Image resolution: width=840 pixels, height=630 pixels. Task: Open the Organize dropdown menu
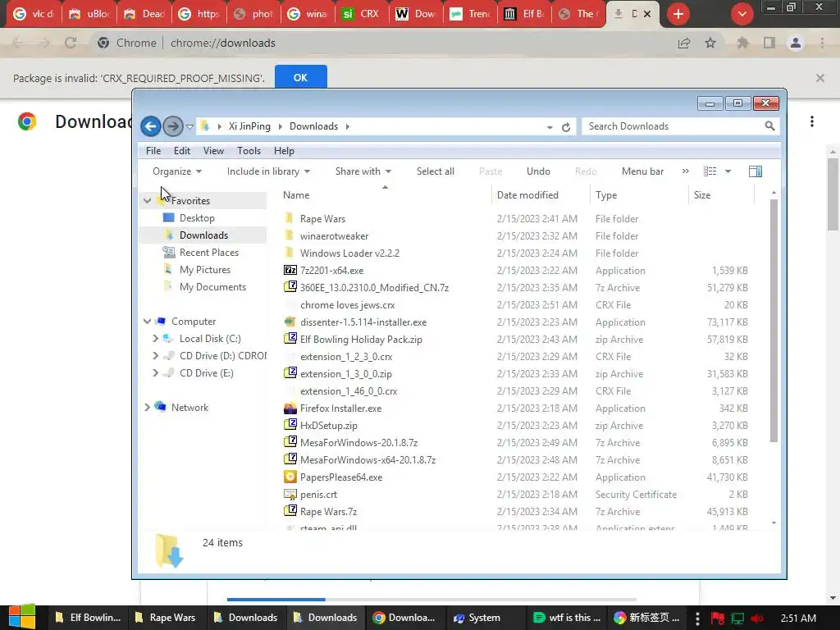click(177, 171)
